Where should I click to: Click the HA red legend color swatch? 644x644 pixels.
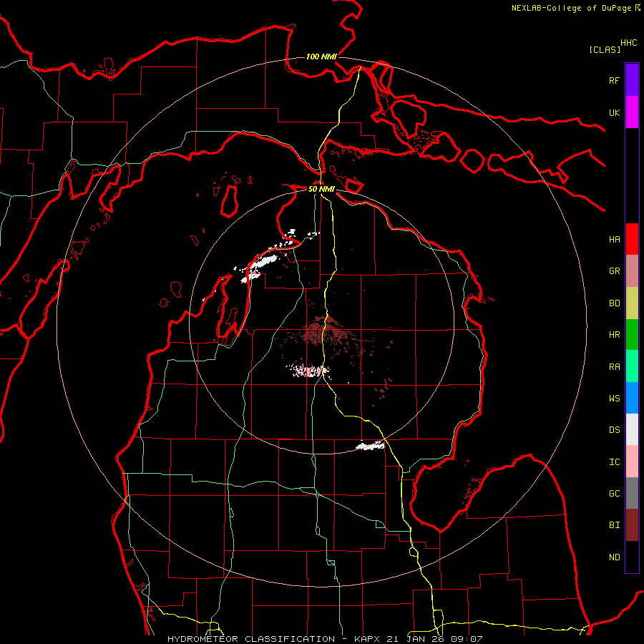click(x=632, y=239)
